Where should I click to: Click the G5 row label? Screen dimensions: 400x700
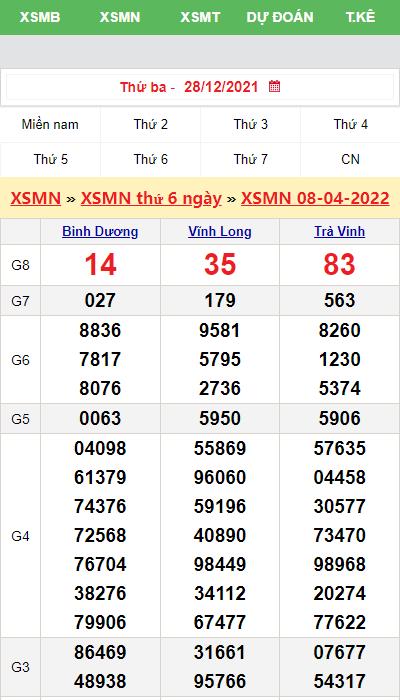pyautogui.click(x=20, y=419)
